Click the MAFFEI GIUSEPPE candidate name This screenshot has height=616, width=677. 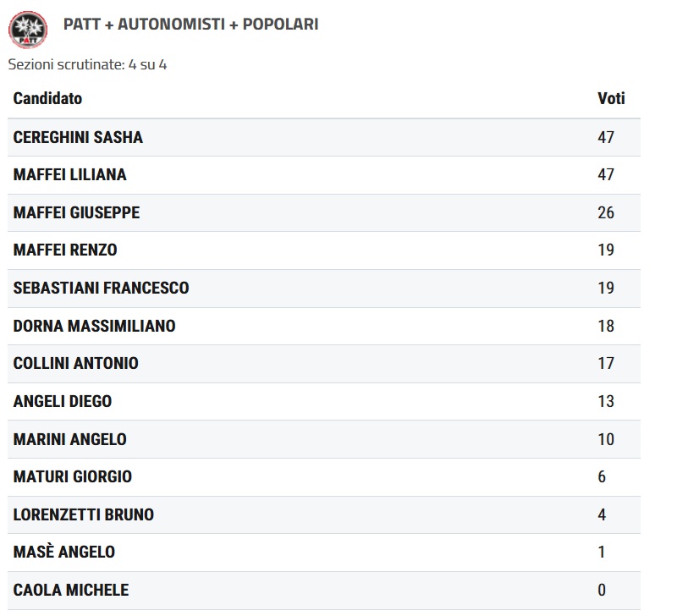click(76, 212)
